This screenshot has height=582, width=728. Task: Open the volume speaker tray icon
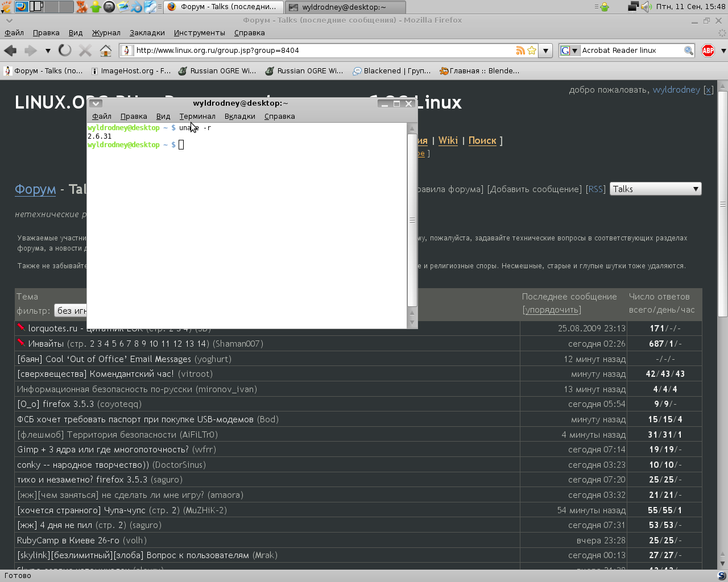click(x=646, y=7)
